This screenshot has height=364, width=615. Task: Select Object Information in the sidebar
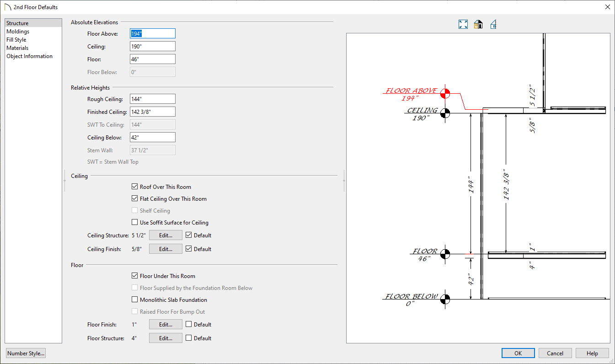tap(29, 56)
